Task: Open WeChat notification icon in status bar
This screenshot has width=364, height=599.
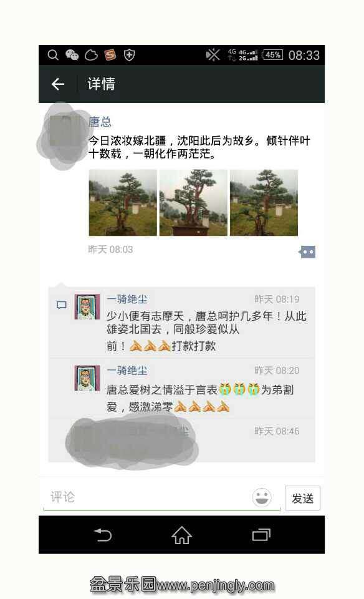Action: tap(72, 55)
